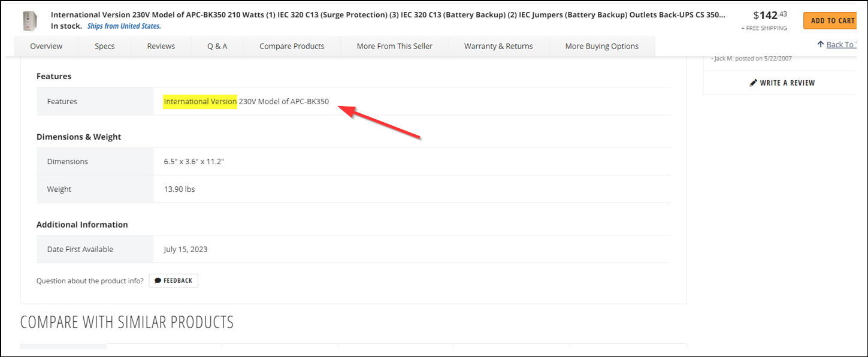Click the ADD TO CART button
This screenshot has width=868, height=357.
(x=830, y=20)
